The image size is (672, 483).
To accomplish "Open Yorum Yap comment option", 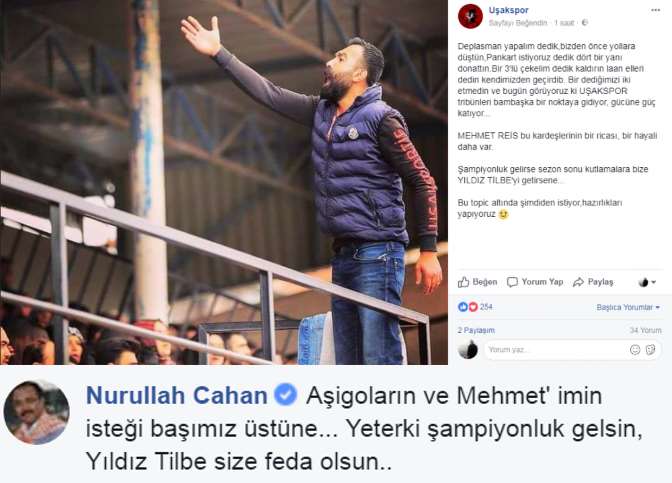I will click(535, 282).
